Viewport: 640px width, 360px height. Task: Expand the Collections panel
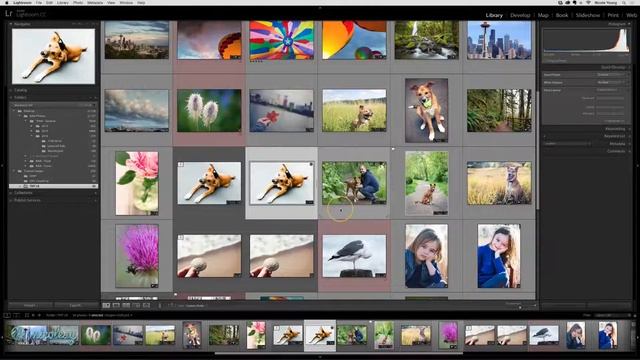coord(23,193)
